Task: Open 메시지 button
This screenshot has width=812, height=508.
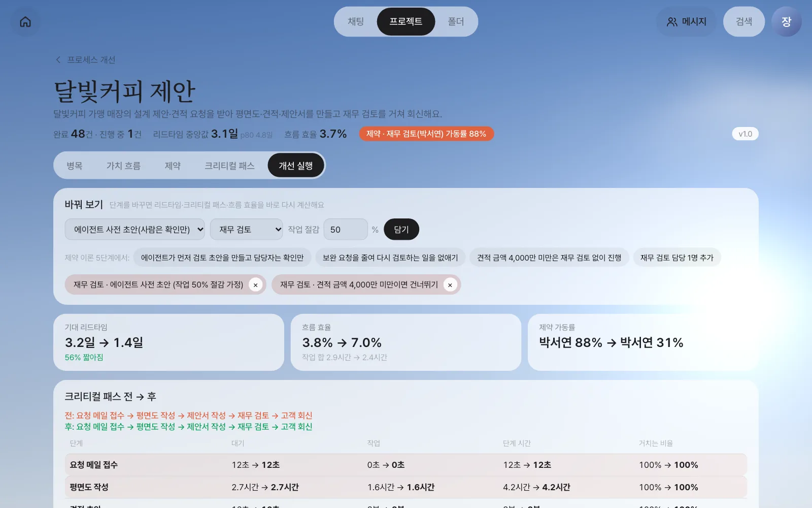Action: click(x=686, y=22)
